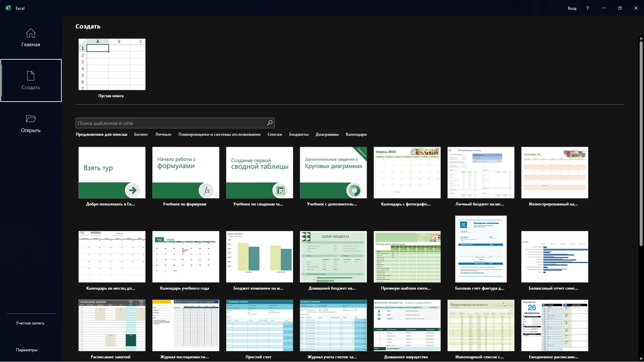Pick the Календари search suggestion

(x=356, y=134)
